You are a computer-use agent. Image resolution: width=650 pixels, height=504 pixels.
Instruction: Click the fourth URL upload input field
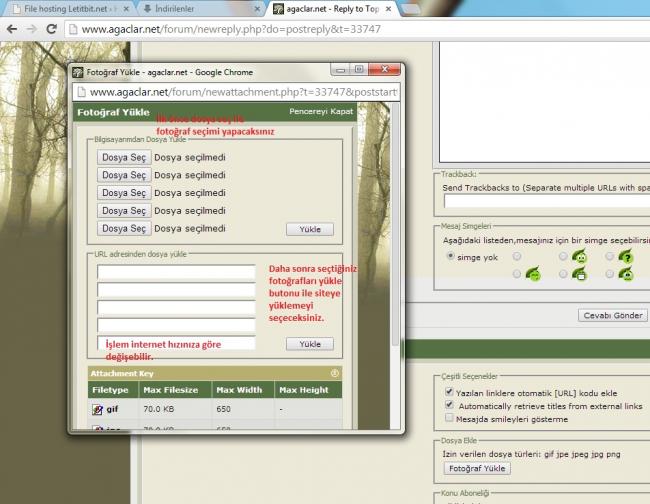click(176, 326)
